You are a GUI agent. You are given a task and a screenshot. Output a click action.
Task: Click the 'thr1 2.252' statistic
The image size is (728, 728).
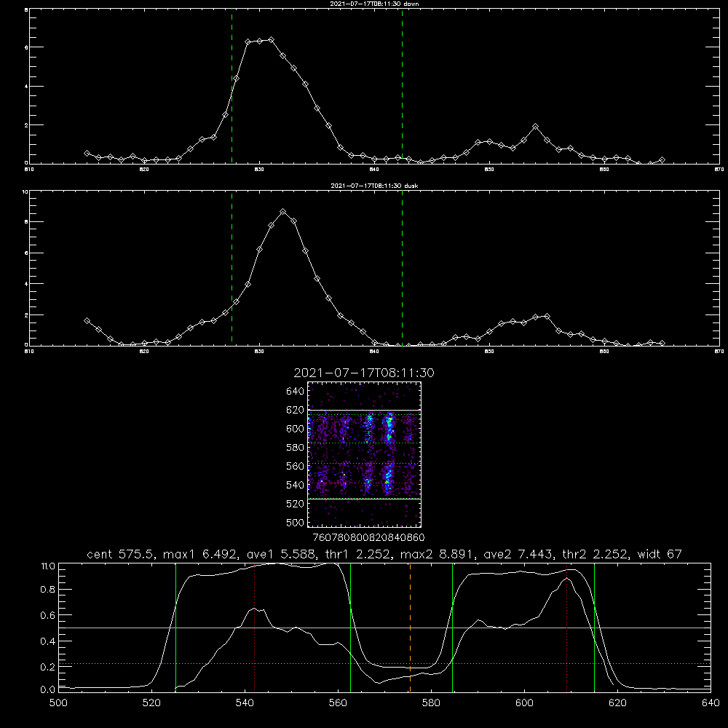click(357, 554)
